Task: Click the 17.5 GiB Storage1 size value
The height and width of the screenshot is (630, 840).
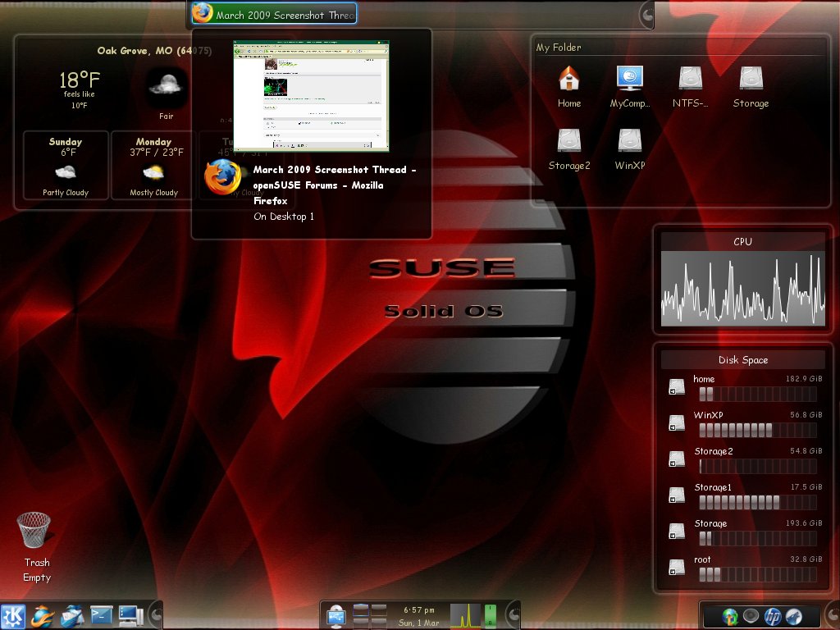Action: click(x=806, y=487)
